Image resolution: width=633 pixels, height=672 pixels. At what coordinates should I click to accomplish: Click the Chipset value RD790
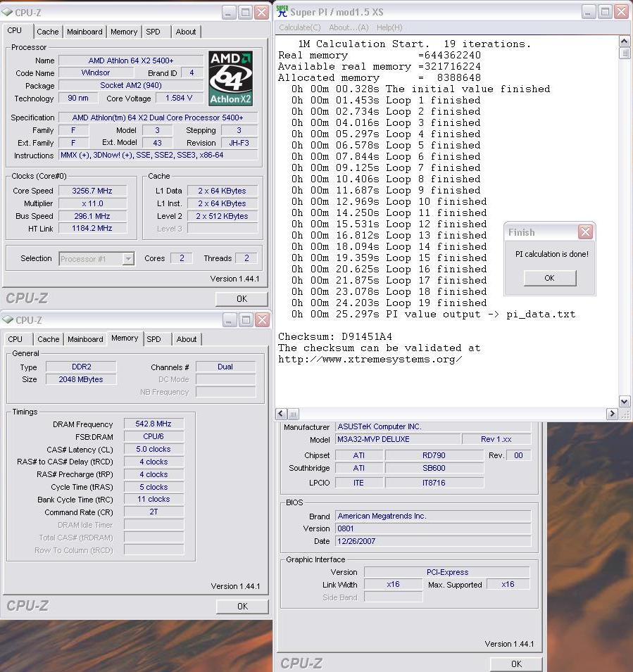[x=434, y=455]
